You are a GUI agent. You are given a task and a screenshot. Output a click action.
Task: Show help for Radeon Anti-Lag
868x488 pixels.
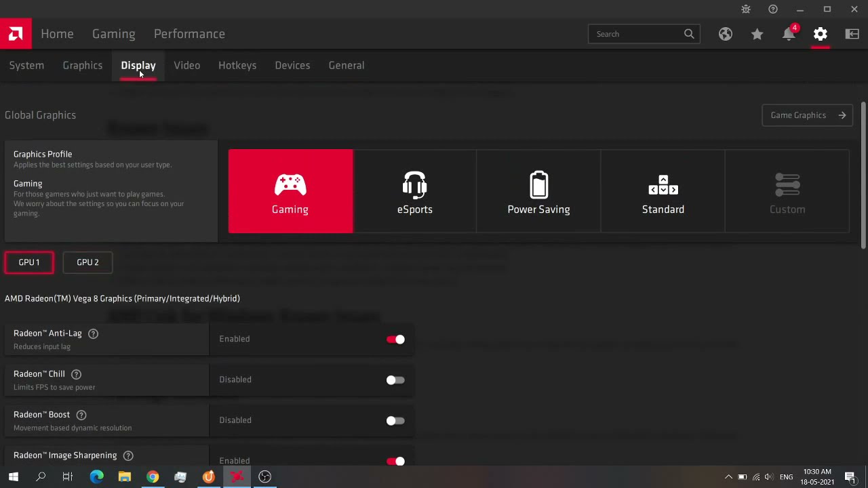tap(94, 333)
